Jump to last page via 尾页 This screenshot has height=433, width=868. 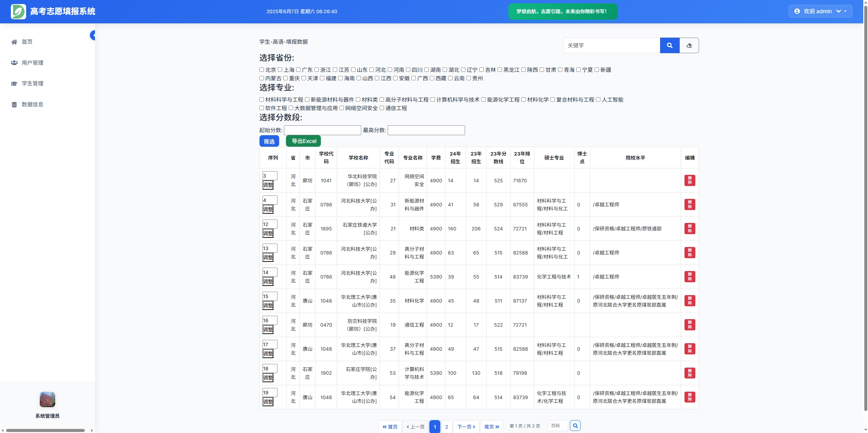click(491, 427)
